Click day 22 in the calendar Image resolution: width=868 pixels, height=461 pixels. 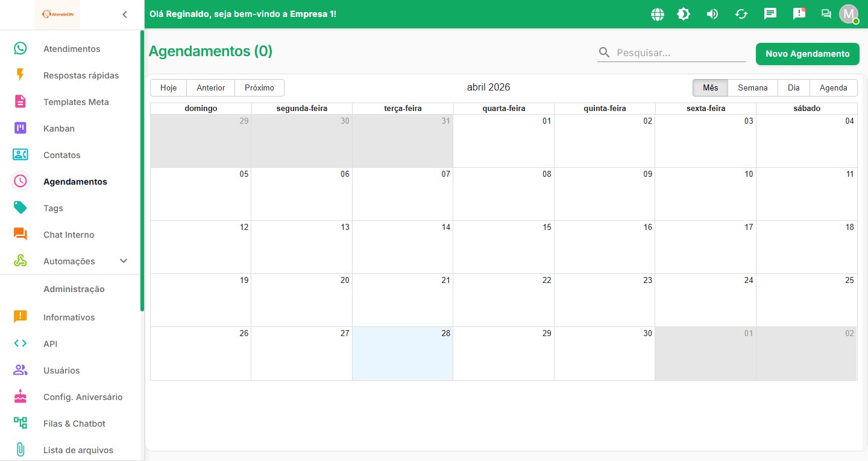tap(503, 300)
